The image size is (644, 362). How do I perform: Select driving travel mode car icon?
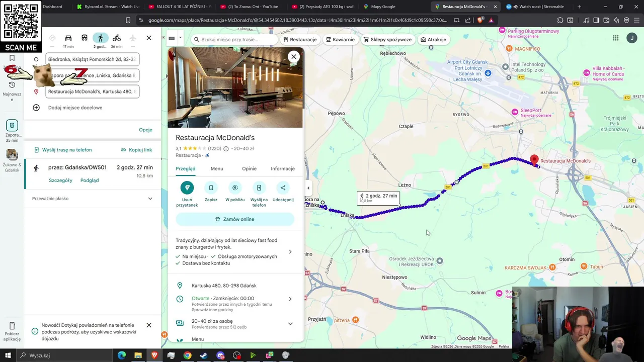pos(68,38)
